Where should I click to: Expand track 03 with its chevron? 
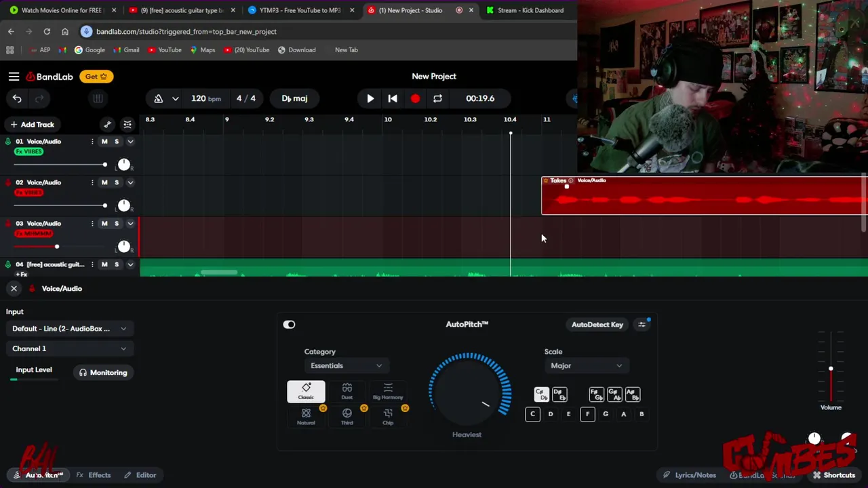(x=130, y=224)
